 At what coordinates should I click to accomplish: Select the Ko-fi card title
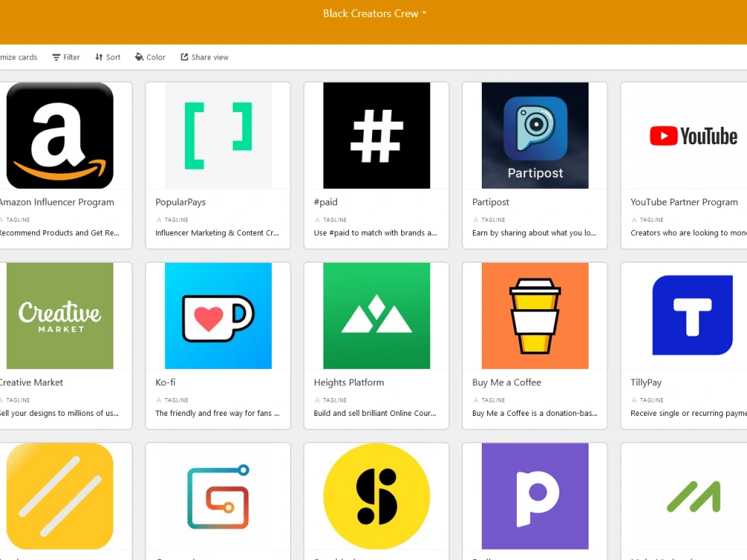point(165,382)
